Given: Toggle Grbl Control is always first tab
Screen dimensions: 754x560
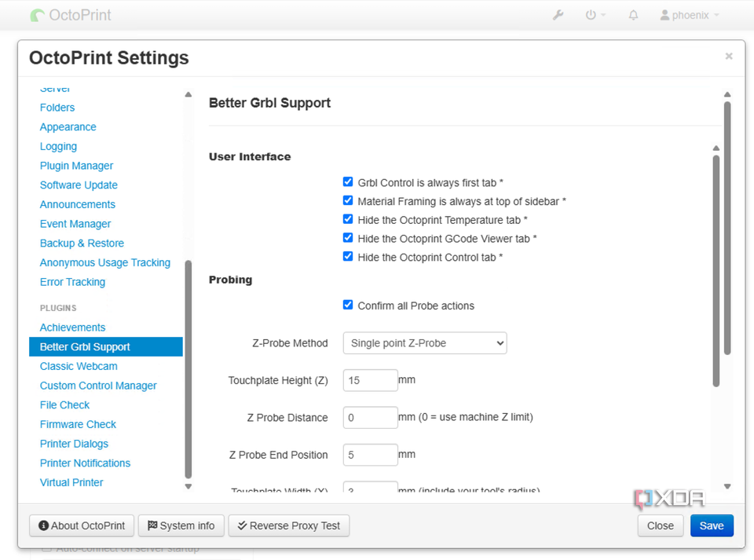Looking at the screenshot, I should 348,181.
